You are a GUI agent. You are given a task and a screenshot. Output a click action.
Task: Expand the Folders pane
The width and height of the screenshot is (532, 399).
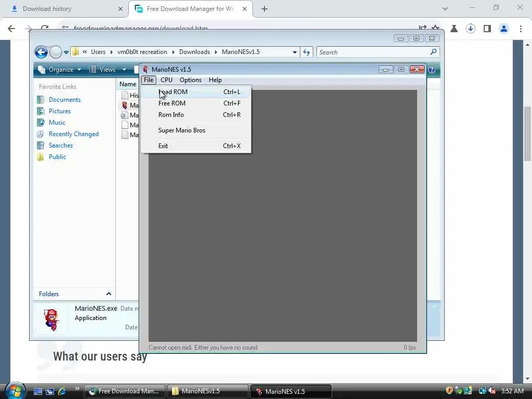[x=109, y=294]
